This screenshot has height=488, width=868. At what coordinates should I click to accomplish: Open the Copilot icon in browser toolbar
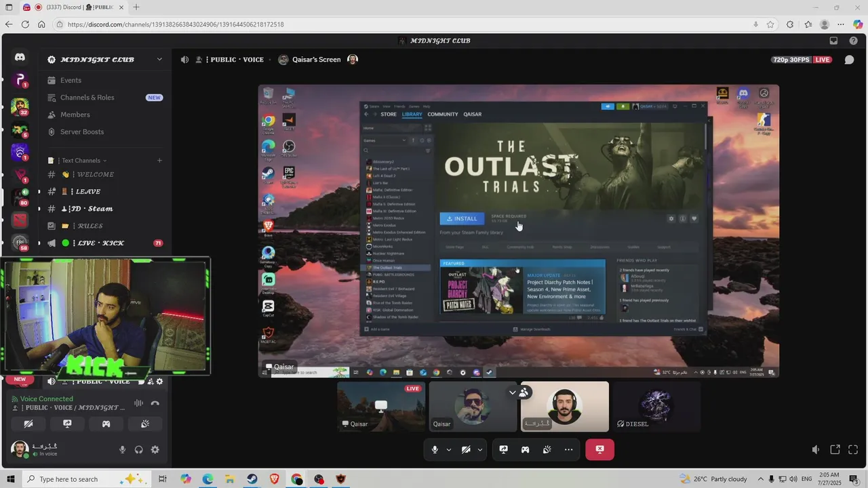click(857, 24)
